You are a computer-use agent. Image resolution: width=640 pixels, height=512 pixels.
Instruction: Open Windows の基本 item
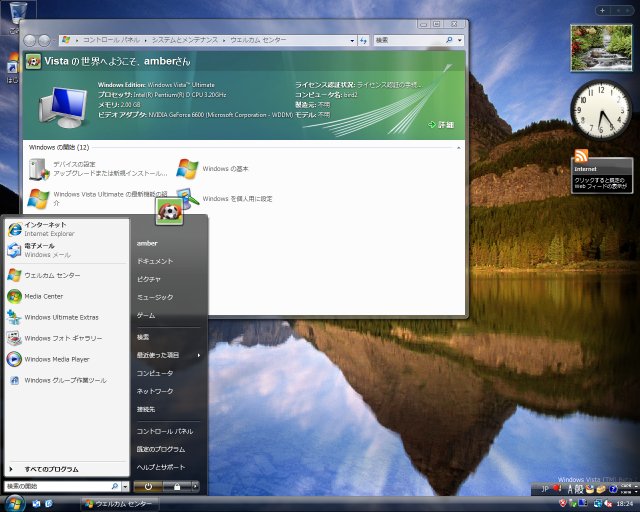(x=212, y=169)
